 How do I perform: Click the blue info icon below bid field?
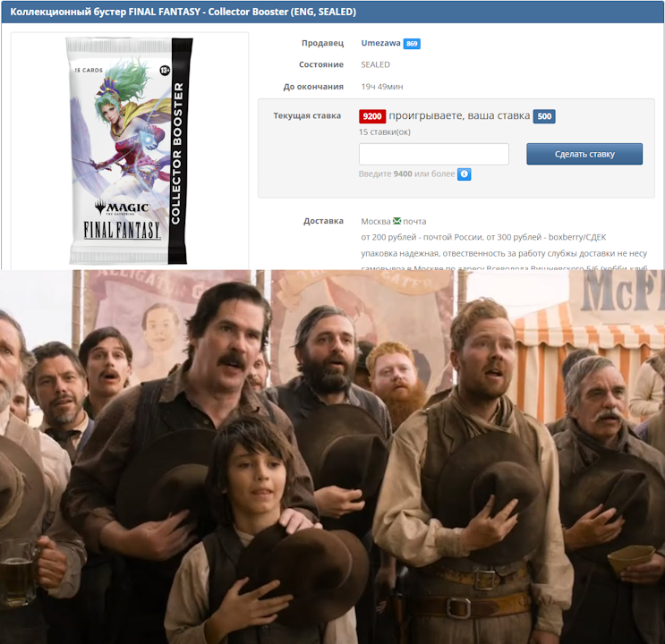(465, 174)
